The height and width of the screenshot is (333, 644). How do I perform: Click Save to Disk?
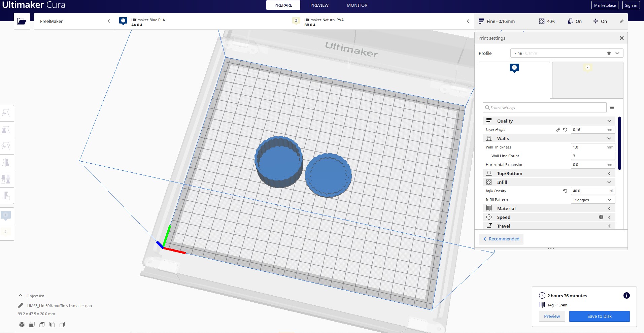[599, 316]
